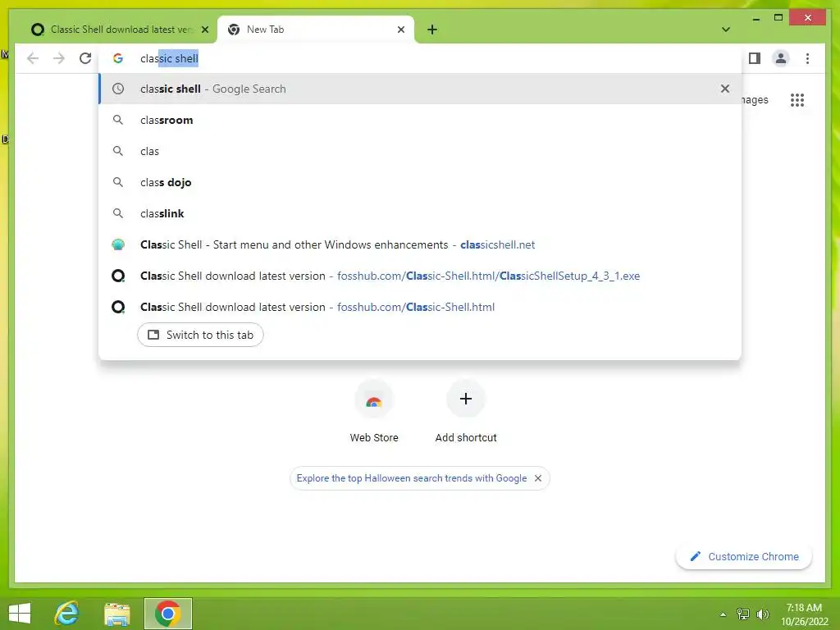Open Chrome's three-dot menu

[807, 58]
